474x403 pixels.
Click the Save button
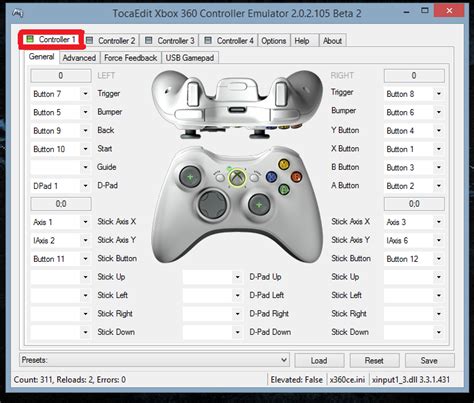coord(429,360)
